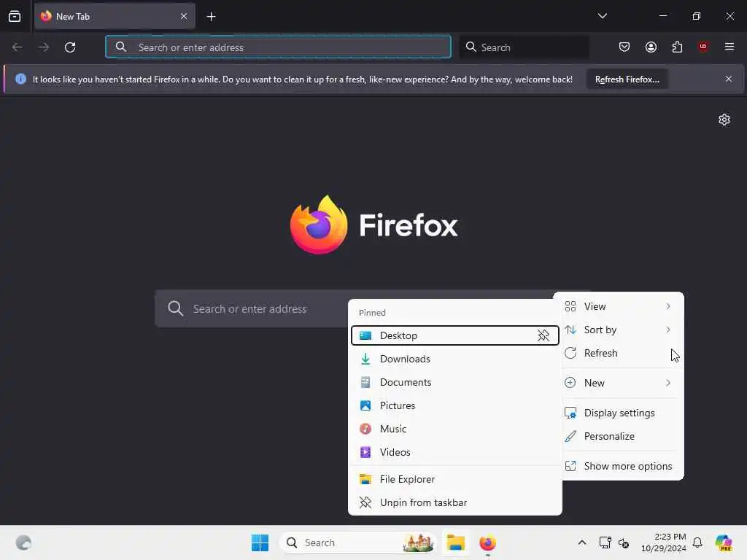The width and height of the screenshot is (747, 560).
Task: Open pinned Downloads folder
Action: tap(455, 359)
